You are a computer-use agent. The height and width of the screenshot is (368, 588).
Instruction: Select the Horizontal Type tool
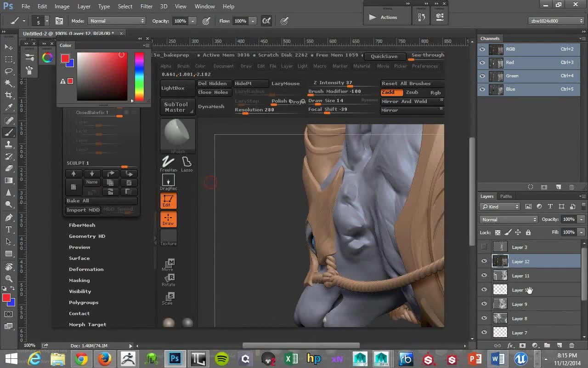[x=9, y=230]
